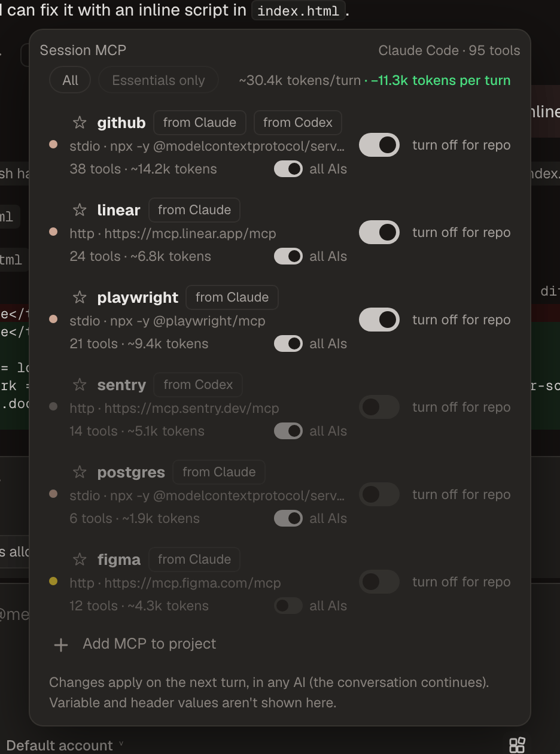Viewport: 560px width, 754px height.
Task: Click https://mcp.figma.com/mcp URL
Action: click(x=193, y=583)
